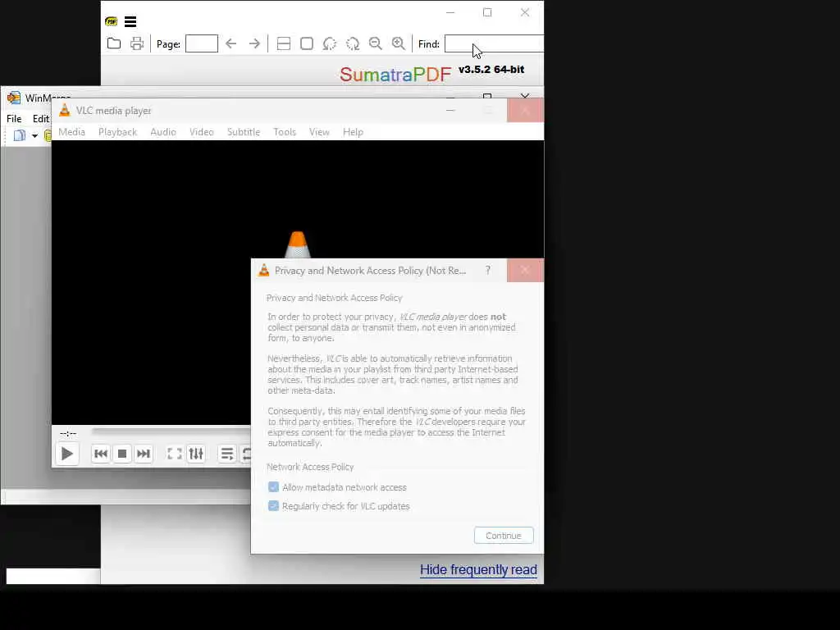Open the VLC Help menu
The image size is (840, 630).
coord(353,132)
